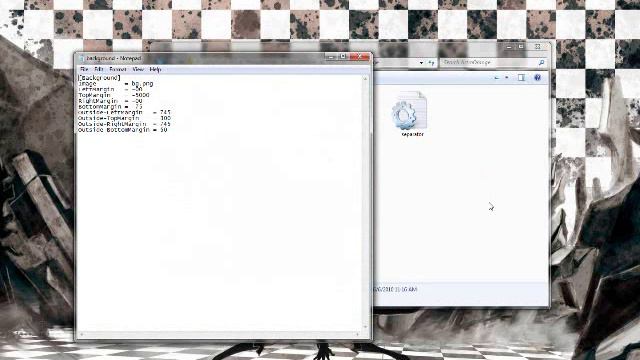Maximize the Explorer window
Image resolution: width=640 pixels, height=360 pixels.
tap(520, 47)
